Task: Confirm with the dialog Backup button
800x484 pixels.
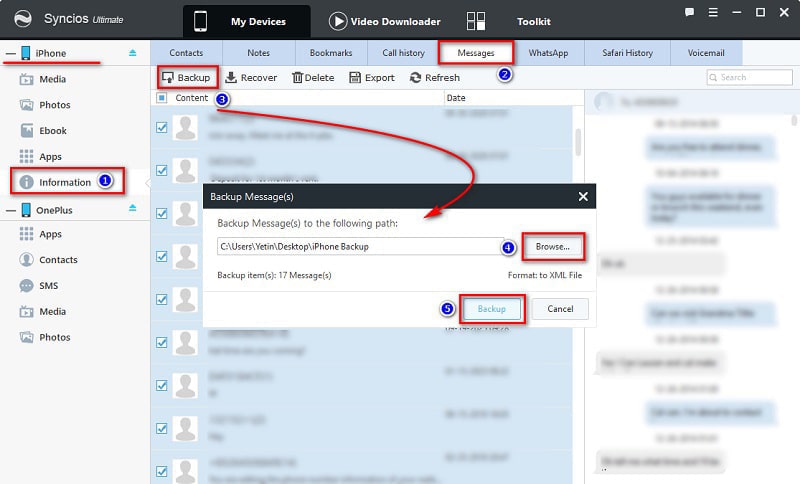Action: tap(492, 309)
